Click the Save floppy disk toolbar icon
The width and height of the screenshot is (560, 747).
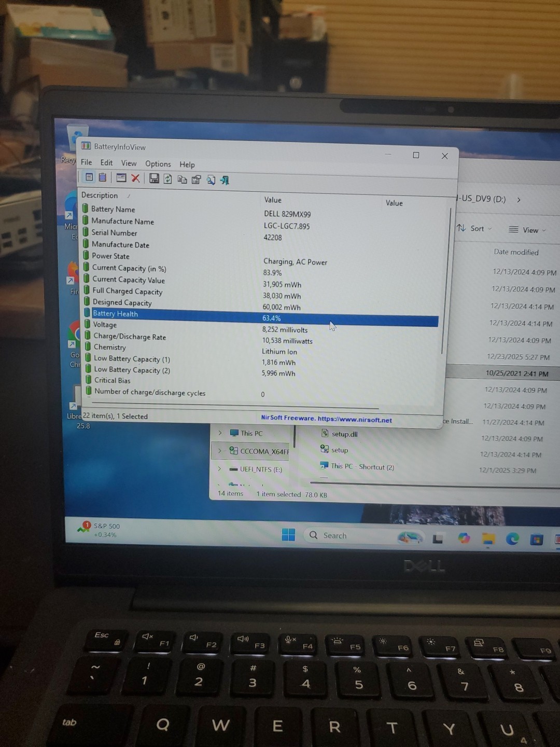[x=154, y=178]
